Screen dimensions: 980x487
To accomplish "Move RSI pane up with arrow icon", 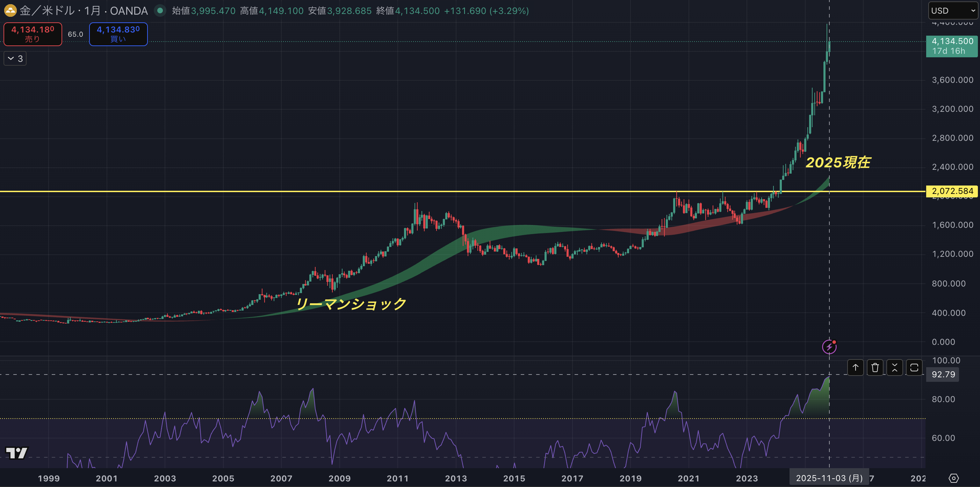I will [855, 368].
